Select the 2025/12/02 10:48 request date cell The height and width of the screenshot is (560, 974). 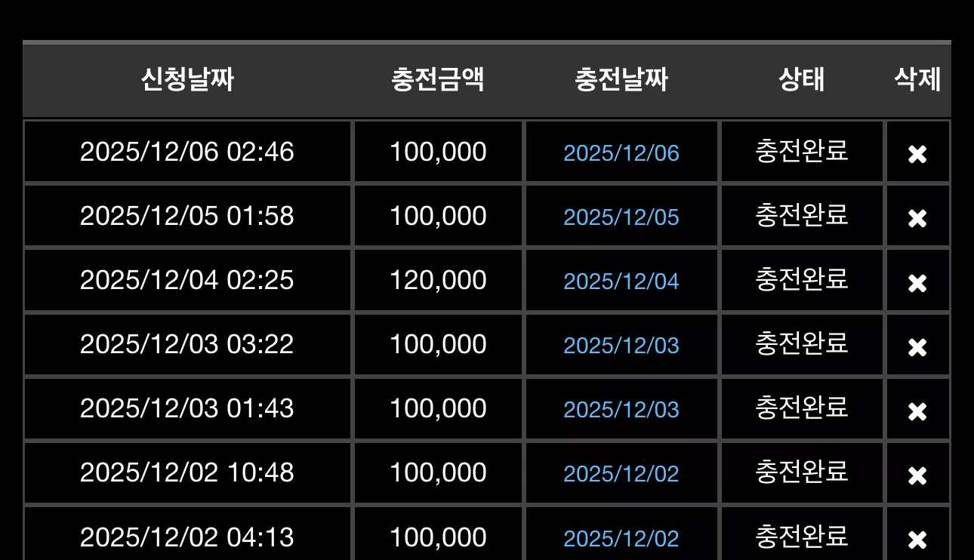click(187, 472)
